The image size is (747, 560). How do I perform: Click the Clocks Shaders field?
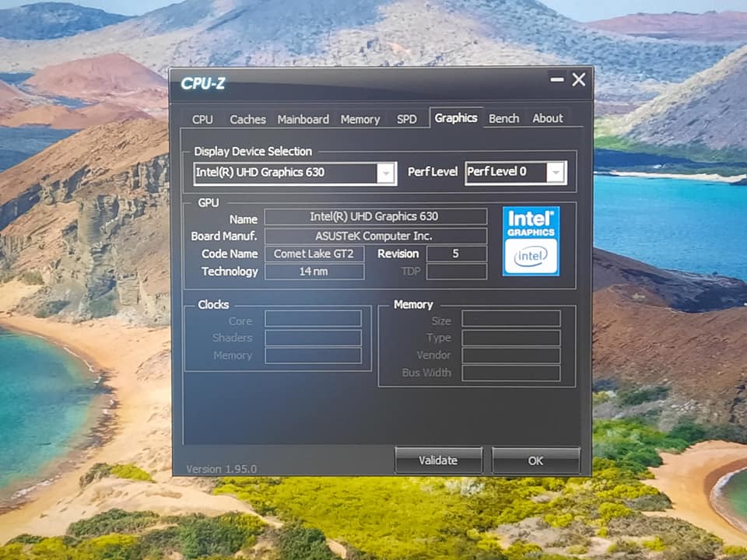(x=313, y=338)
